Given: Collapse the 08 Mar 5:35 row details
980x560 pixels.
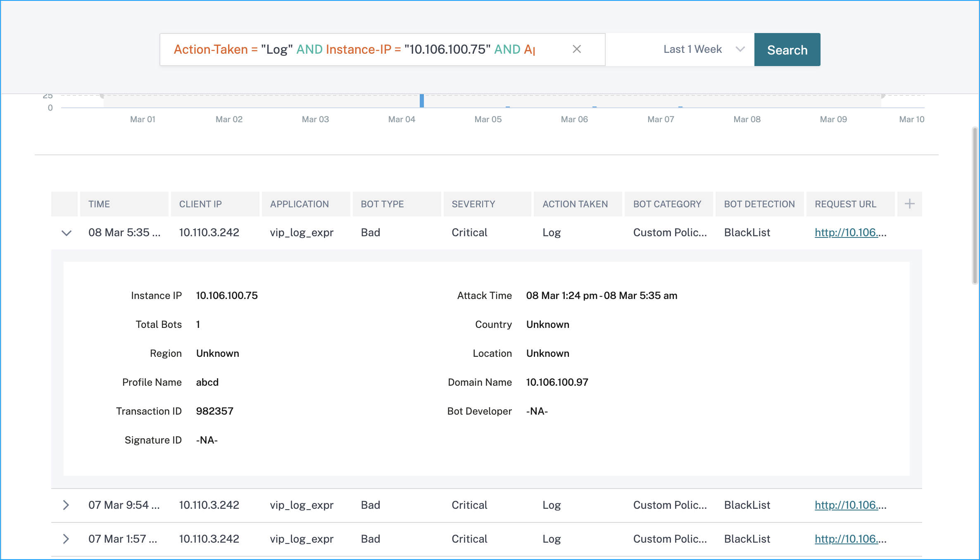Looking at the screenshot, I should coord(66,233).
